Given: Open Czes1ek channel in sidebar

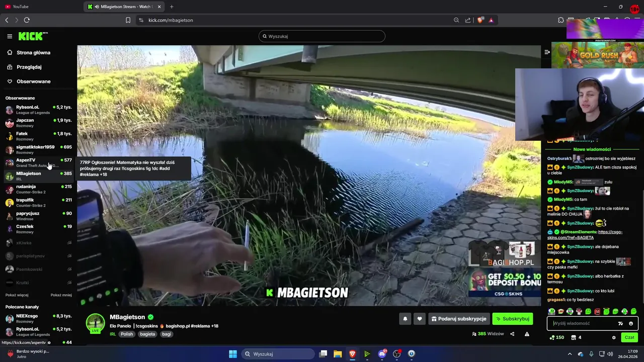Looking at the screenshot, I should click(x=38, y=229).
